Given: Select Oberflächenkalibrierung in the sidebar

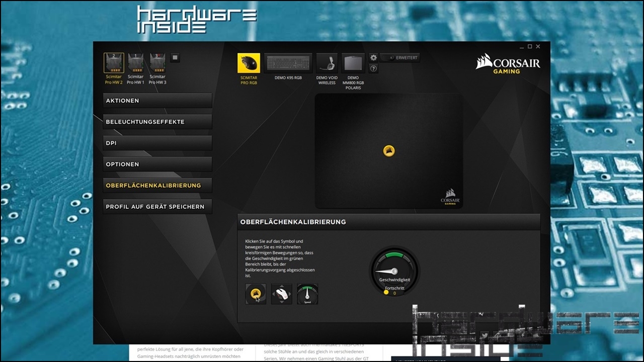Looking at the screenshot, I should tap(157, 186).
